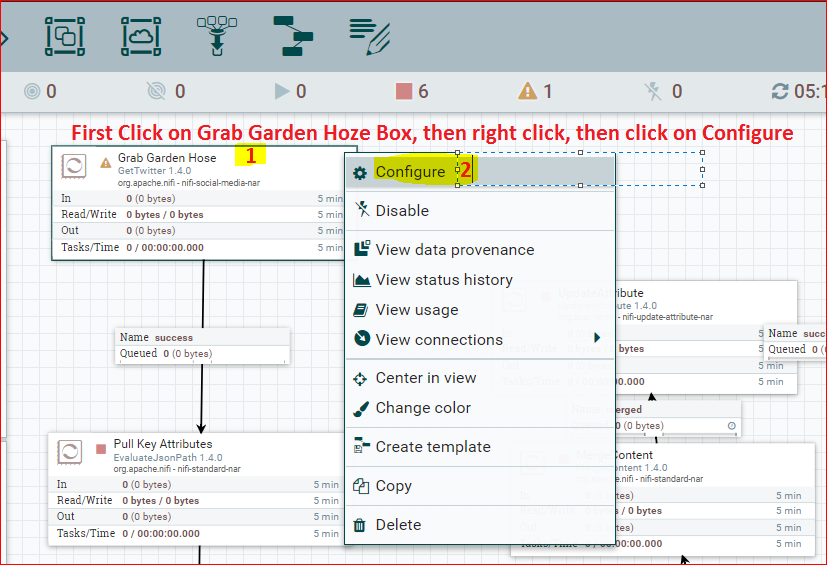827x565 pixels.
Task: Click Queued 0 (0 bytes) under success
Action: click(166, 353)
